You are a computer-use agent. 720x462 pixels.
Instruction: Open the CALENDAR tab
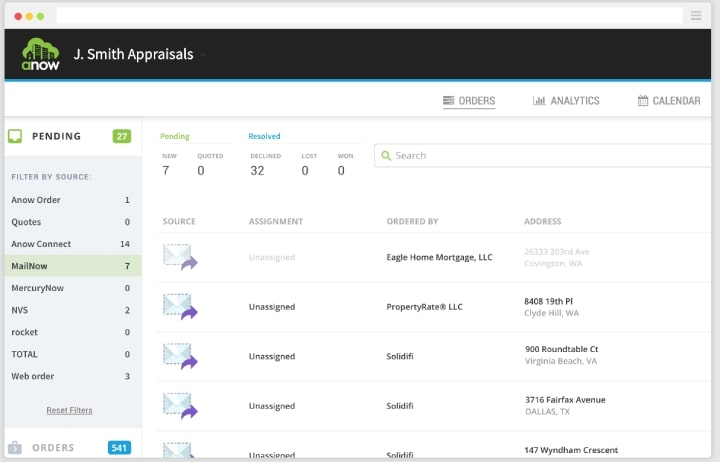coord(669,101)
